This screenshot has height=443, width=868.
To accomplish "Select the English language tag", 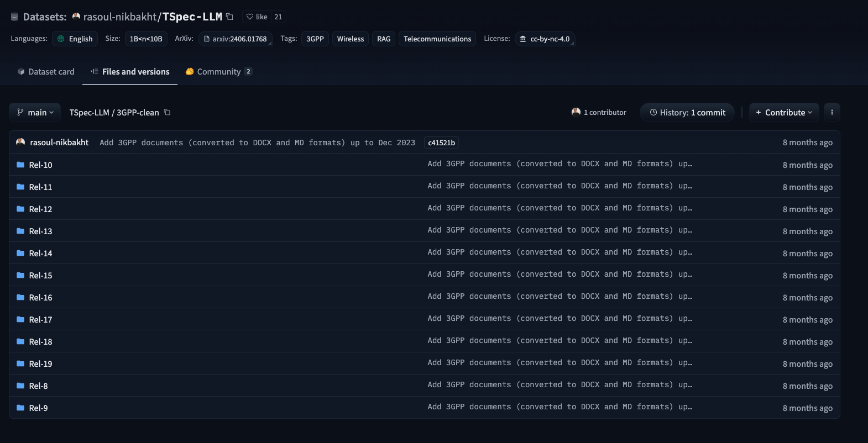I will click(75, 39).
